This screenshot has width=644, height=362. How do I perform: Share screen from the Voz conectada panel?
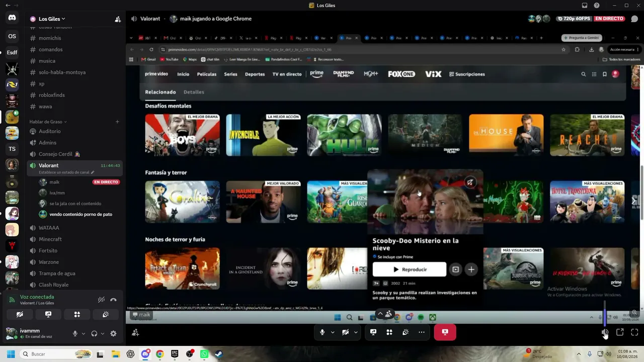point(48,314)
